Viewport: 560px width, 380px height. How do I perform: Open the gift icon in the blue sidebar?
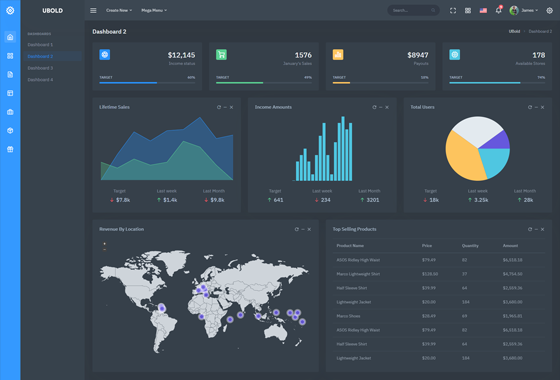click(10, 149)
